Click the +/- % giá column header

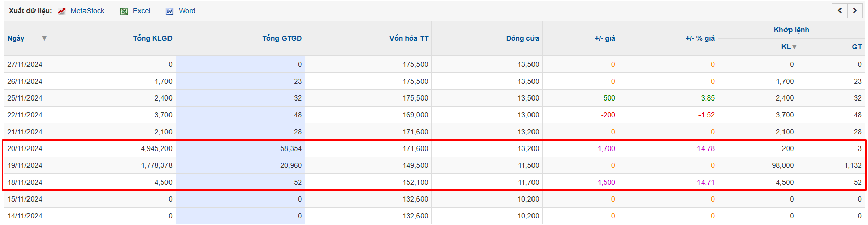point(700,38)
